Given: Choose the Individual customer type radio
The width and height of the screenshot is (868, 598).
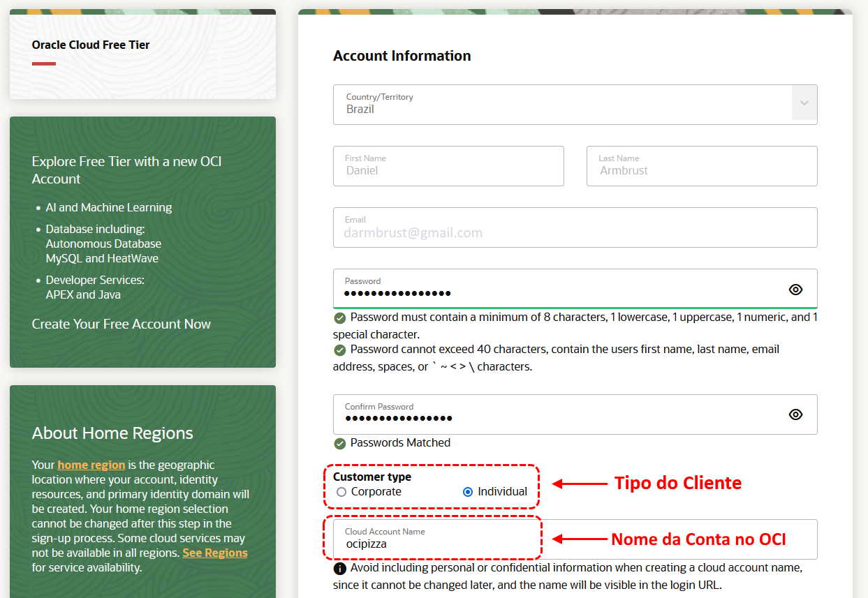Looking at the screenshot, I should pyautogui.click(x=468, y=492).
